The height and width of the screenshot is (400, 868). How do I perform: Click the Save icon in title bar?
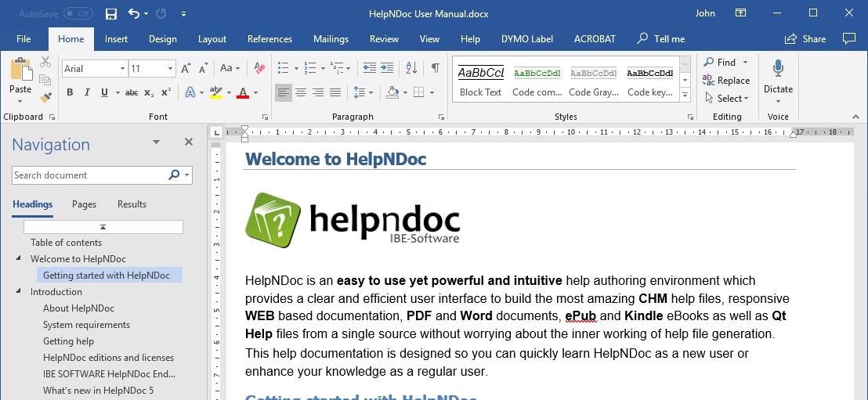pyautogui.click(x=110, y=14)
